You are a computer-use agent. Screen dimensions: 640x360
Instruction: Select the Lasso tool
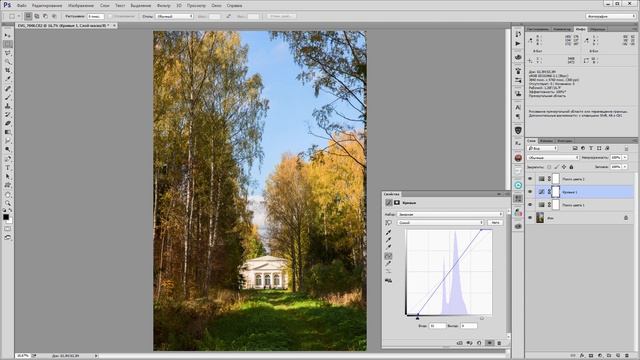pos(8,53)
